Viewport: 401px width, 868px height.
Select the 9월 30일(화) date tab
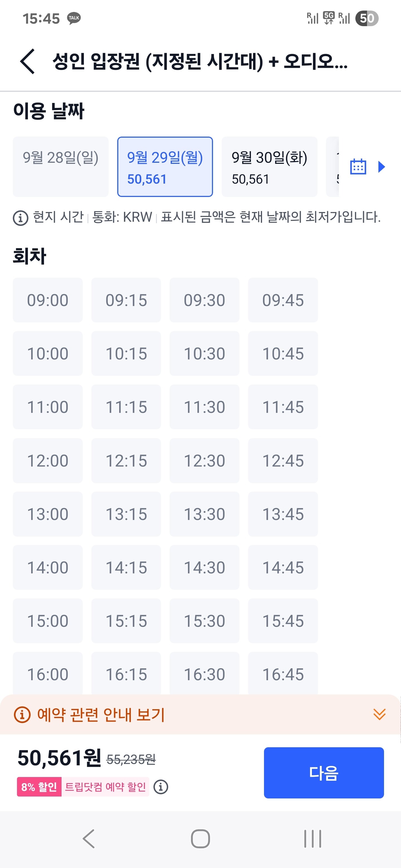click(x=269, y=167)
